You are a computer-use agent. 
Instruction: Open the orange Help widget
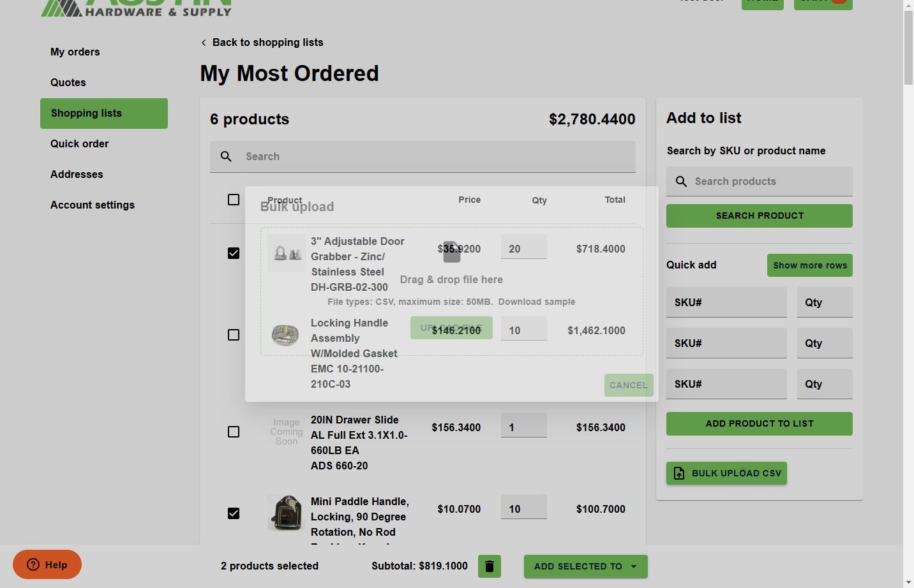[x=47, y=564]
